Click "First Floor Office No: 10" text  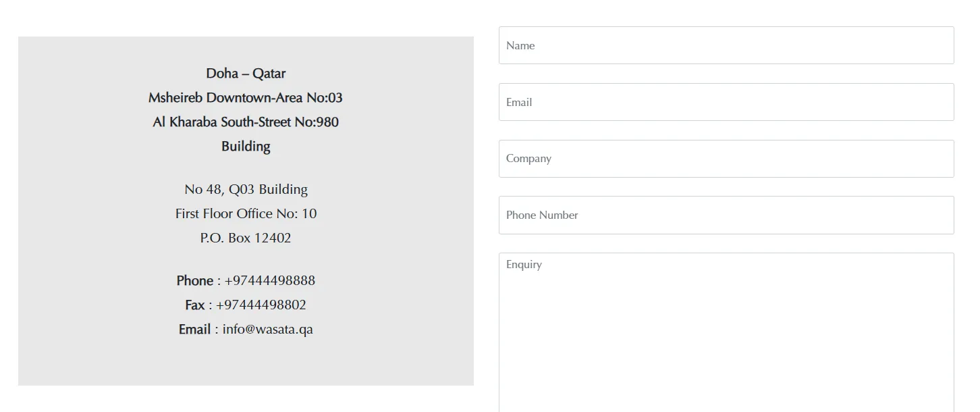(x=246, y=214)
